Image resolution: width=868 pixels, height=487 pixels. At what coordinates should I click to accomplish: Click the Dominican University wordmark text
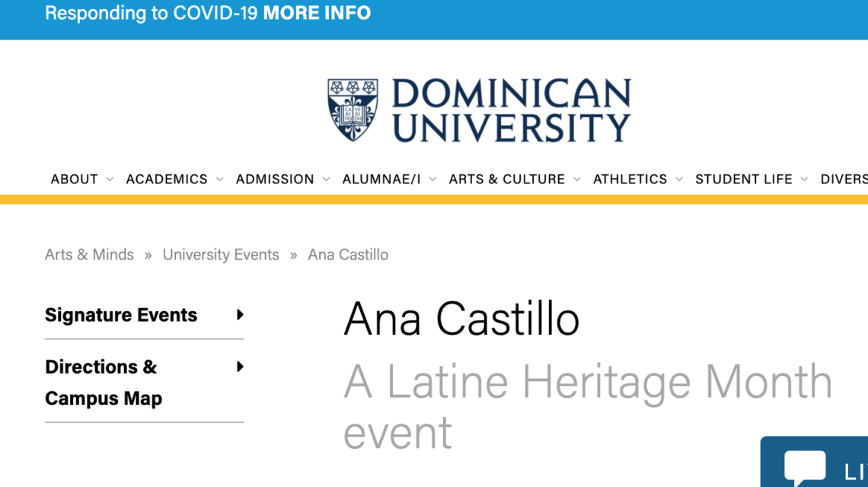click(x=511, y=110)
